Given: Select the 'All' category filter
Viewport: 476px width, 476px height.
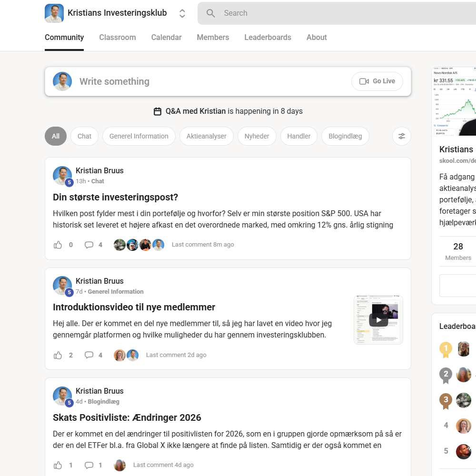Looking at the screenshot, I should pyautogui.click(x=56, y=136).
